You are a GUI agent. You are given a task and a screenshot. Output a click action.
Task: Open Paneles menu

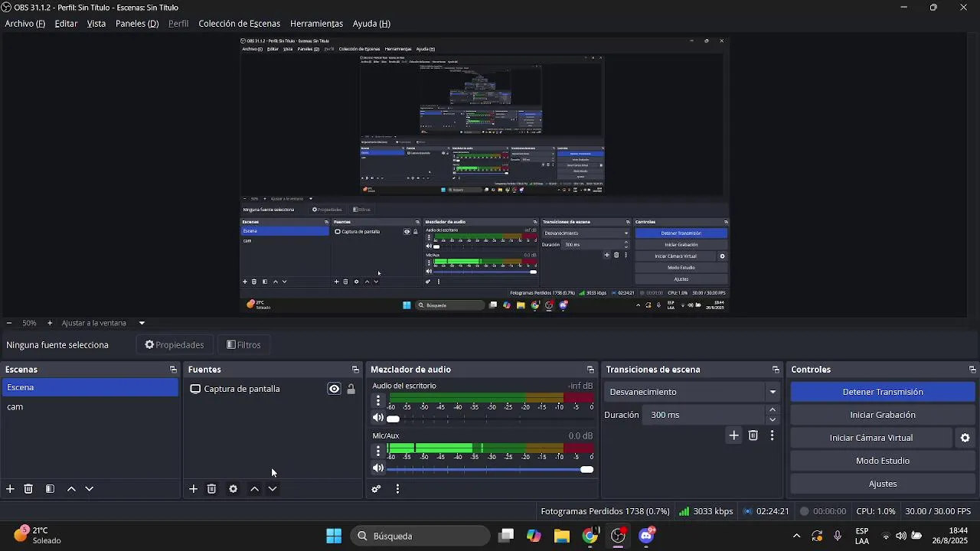coord(137,24)
